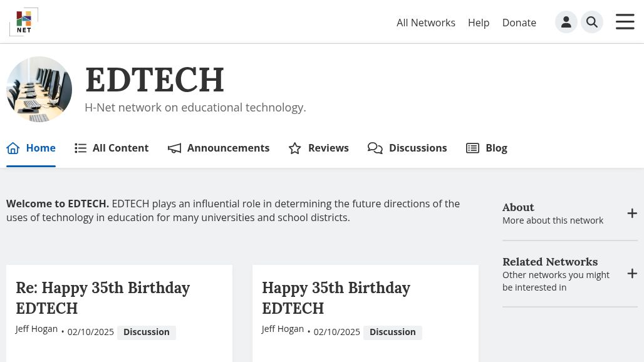The image size is (644, 362).
Task: Click the EDTECH computer lab thumbnail
Action: [39, 89]
